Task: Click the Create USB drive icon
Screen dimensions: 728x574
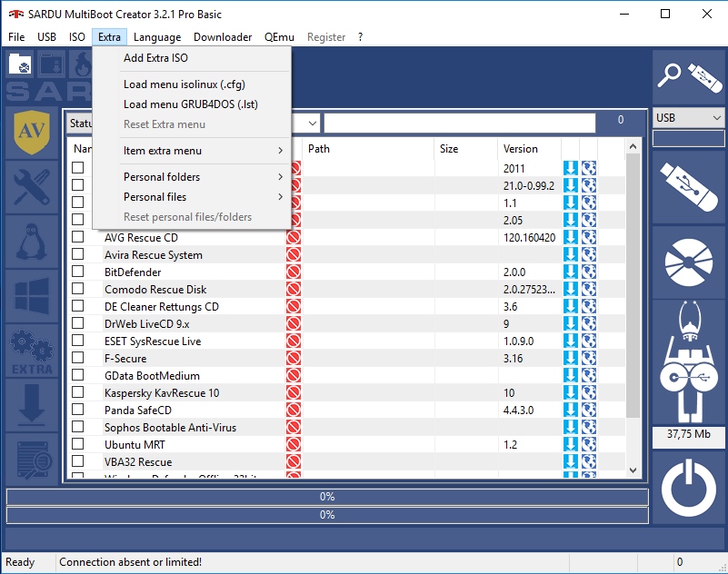Action: (x=689, y=187)
